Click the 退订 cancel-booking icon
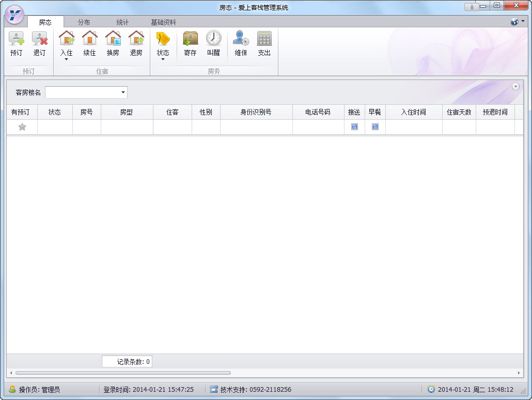This screenshot has height=400, width=532. 40,44
